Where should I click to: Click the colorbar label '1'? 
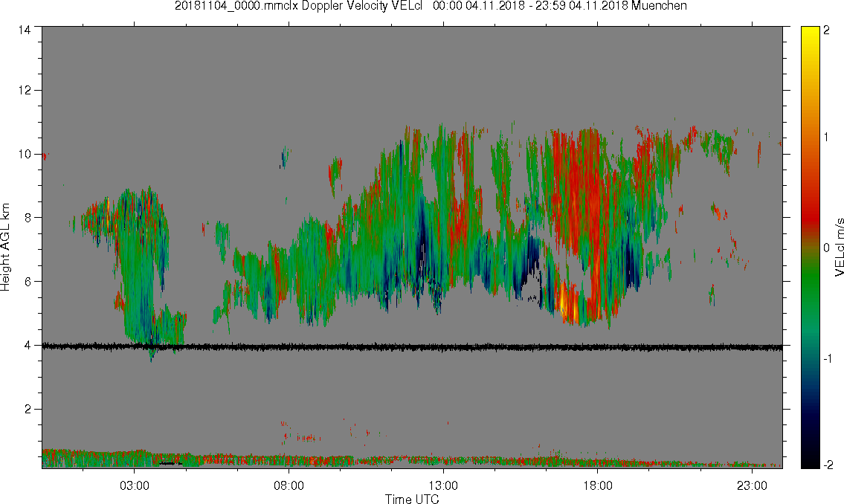point(826,138)
